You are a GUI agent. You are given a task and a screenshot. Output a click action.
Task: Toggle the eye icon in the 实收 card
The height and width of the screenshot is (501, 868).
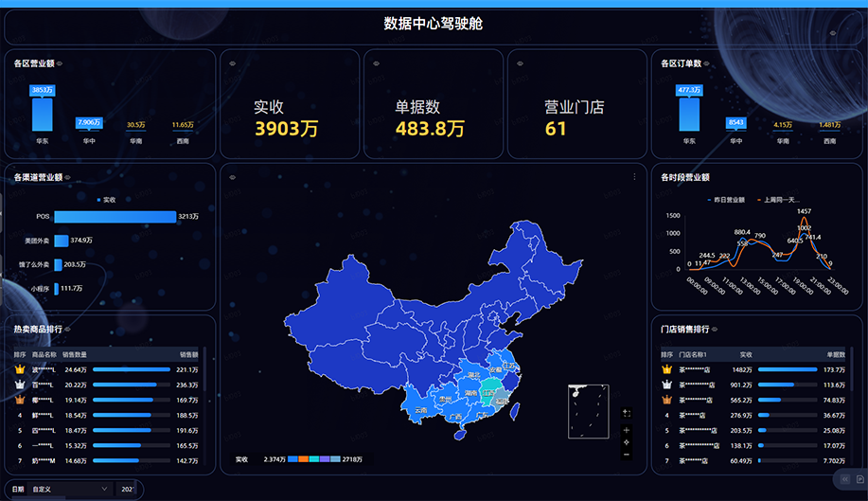(233, 63)
